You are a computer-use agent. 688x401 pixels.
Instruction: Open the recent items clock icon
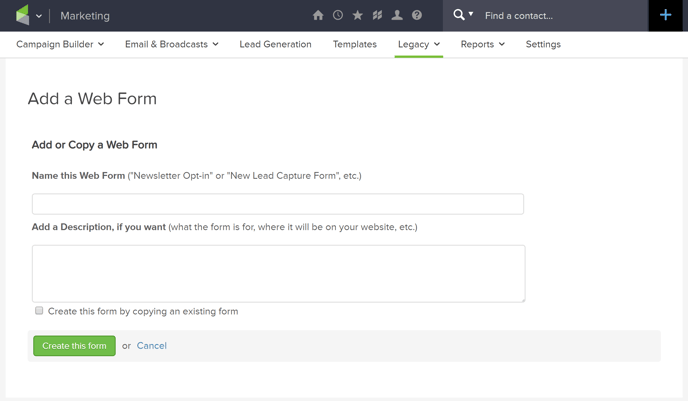338,15
